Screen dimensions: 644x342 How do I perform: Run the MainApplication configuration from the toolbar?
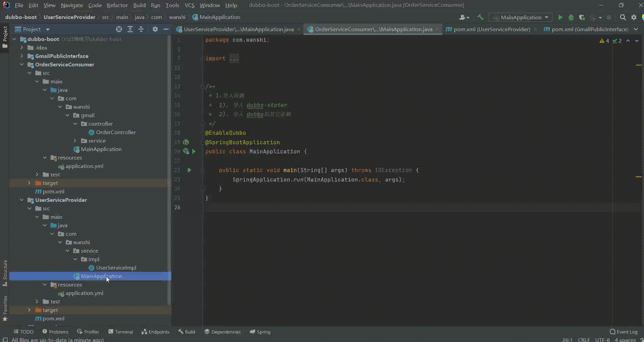pyautogui.click(x=560, y=17)
